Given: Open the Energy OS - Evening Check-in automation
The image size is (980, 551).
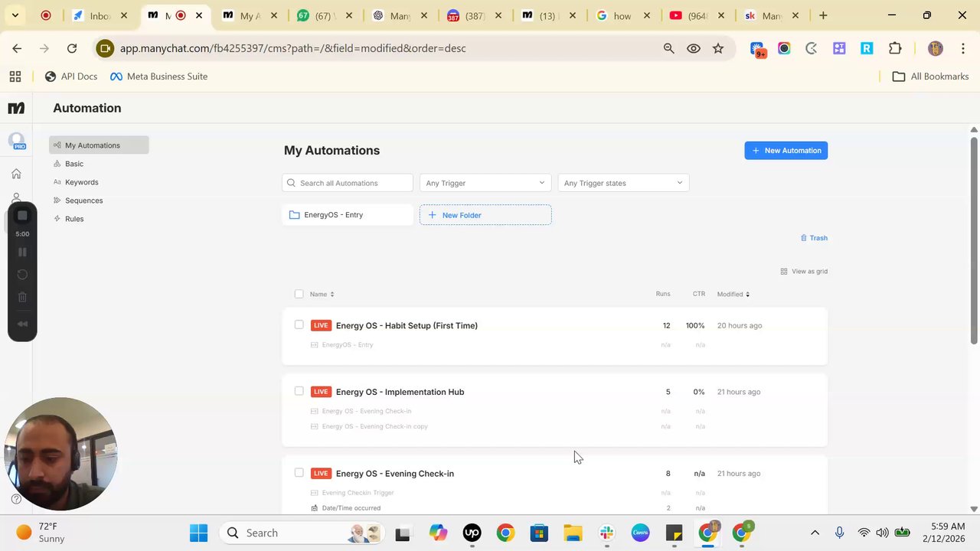Looking at the screenshot, I should click(395, 474).
